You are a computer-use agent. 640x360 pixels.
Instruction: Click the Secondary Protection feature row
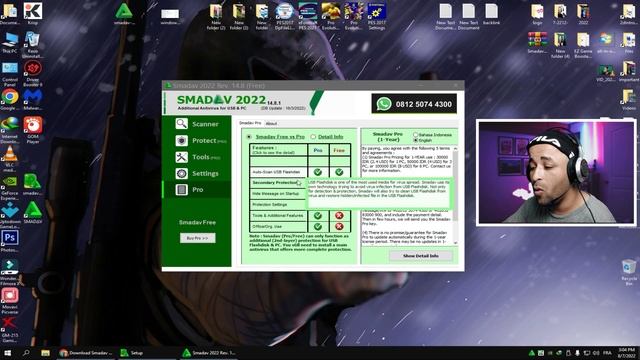point(278,182)
